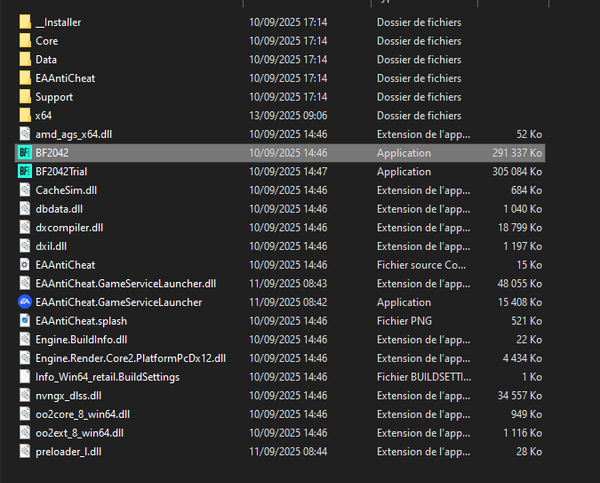Click the x64 folder icon

click(x=25, y=116)
